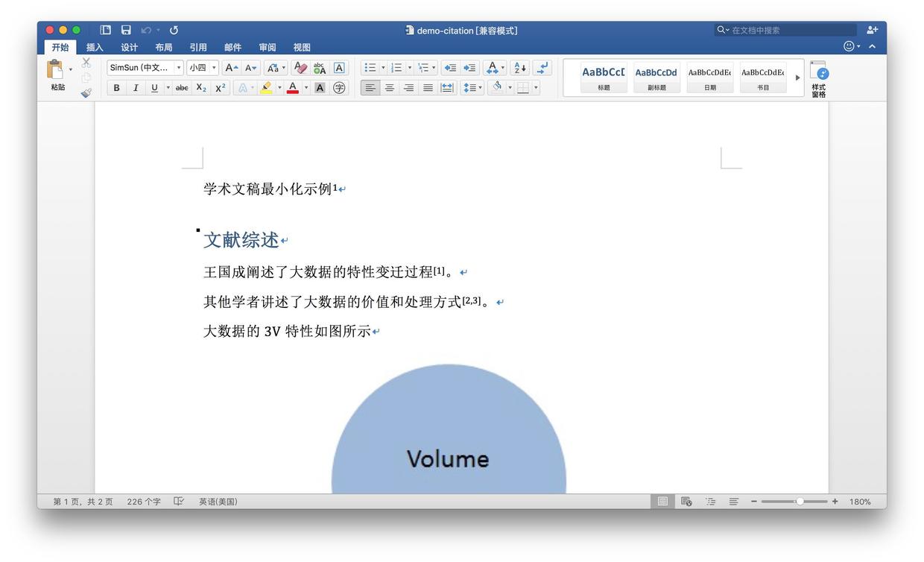Screen dimensions: 924x562
Task: Open the line spacing dropdown
Action: (472, 87)
